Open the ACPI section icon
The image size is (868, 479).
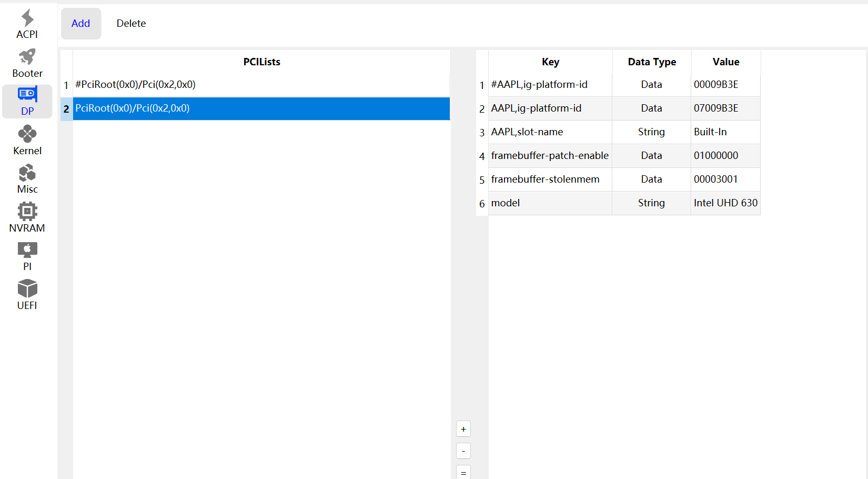coord(27,19)
